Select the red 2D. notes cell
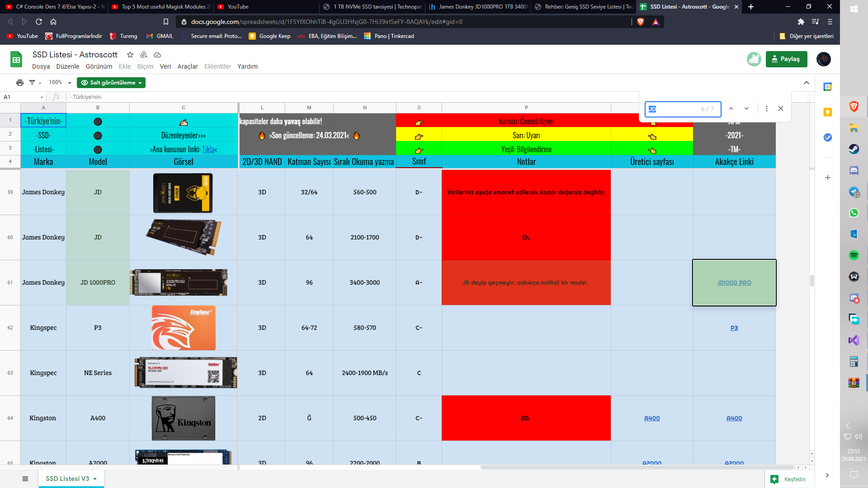868x488 pixels. pyautogui.click(x=526, y=418)
